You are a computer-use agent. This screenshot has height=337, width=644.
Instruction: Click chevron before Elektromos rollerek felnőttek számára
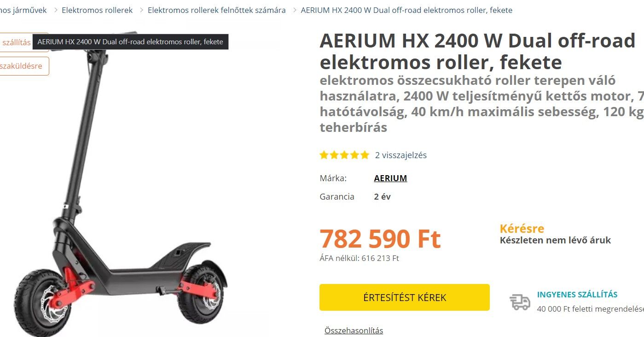point(142,10)
